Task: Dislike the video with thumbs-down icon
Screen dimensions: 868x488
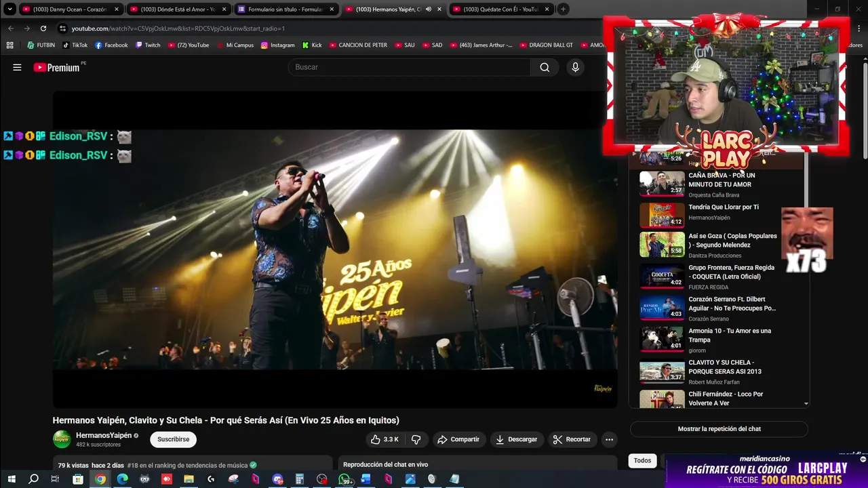Action: pos(416,439)
